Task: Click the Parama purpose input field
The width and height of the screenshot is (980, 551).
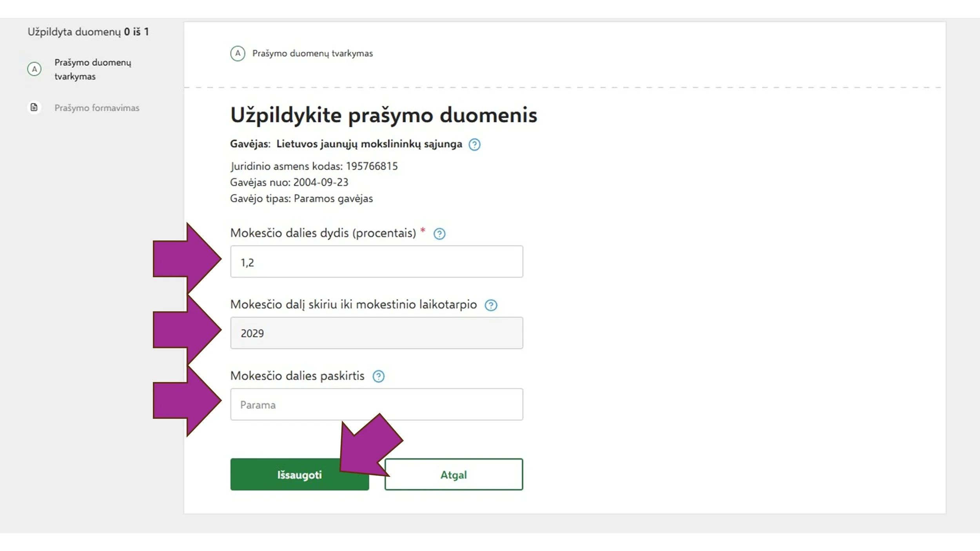Action: [376, 404]
